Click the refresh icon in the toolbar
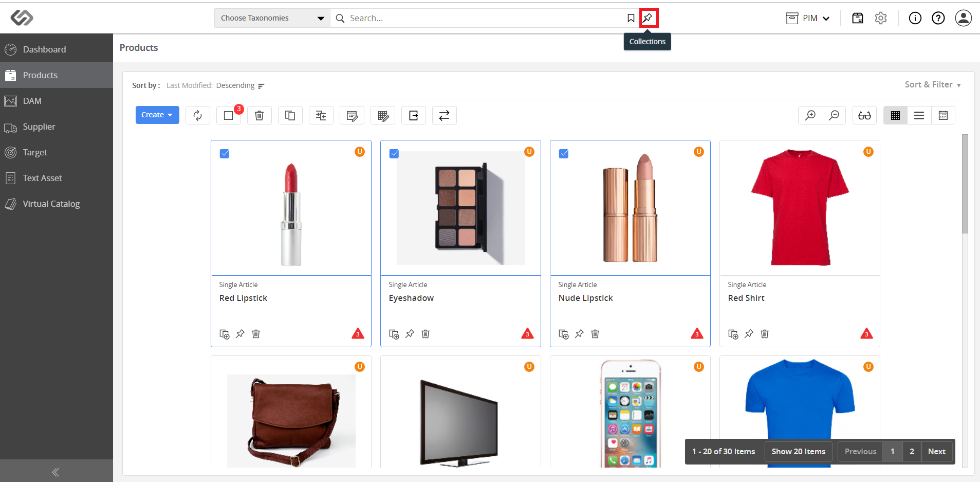The height and width of the screenshot is (482, 980). point(198,115)
